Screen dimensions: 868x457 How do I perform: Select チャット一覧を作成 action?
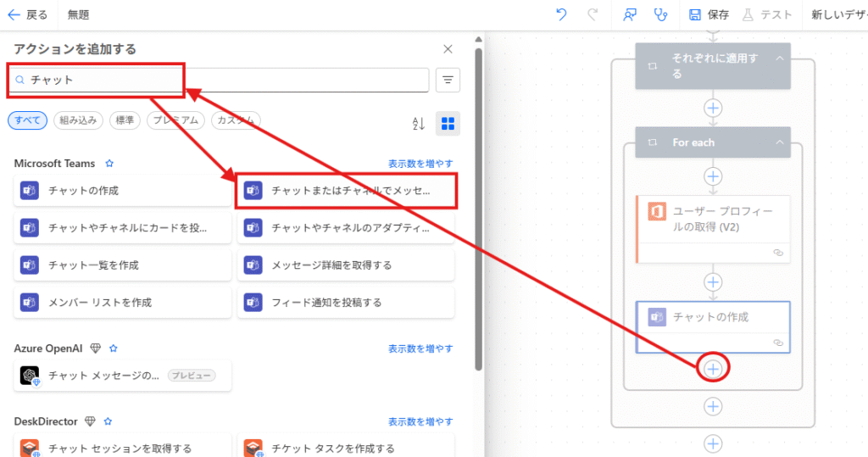click(122, 265)
